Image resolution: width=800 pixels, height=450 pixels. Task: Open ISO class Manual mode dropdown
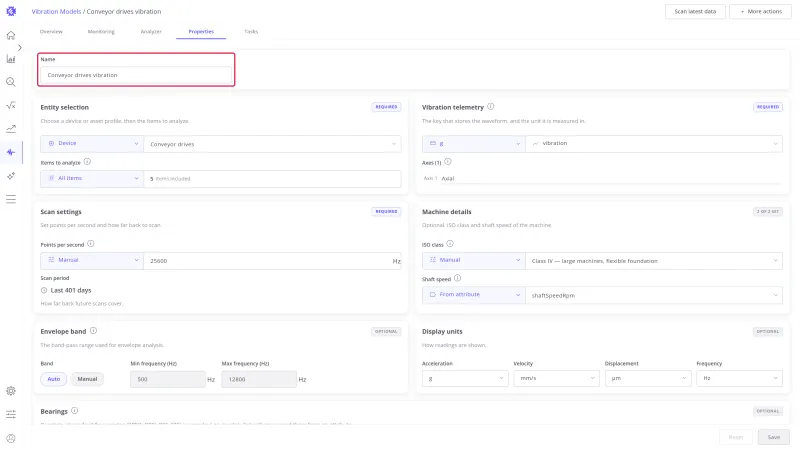click(474, 260)
